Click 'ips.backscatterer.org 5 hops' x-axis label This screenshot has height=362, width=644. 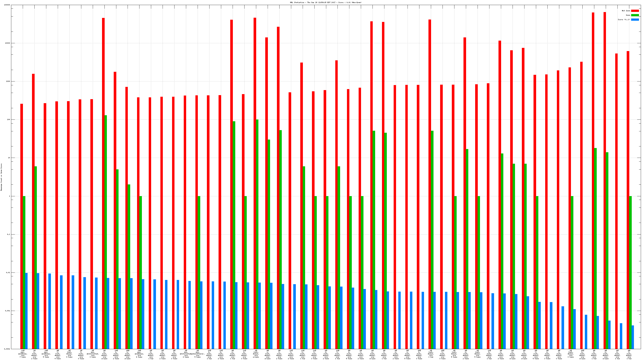point(197,354)
